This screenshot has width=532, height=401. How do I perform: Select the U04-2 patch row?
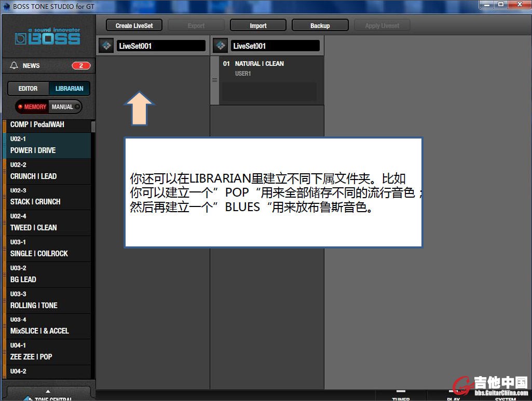click(x=47, y=372)
